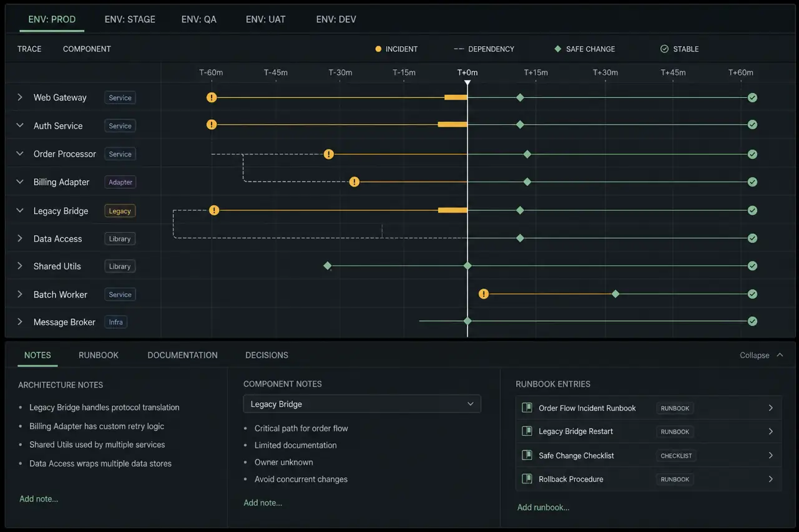This screenshot has width=799, height=532.
Task: Click the Add runbook link
Action: pyautogui.click(x=543, y=507)
